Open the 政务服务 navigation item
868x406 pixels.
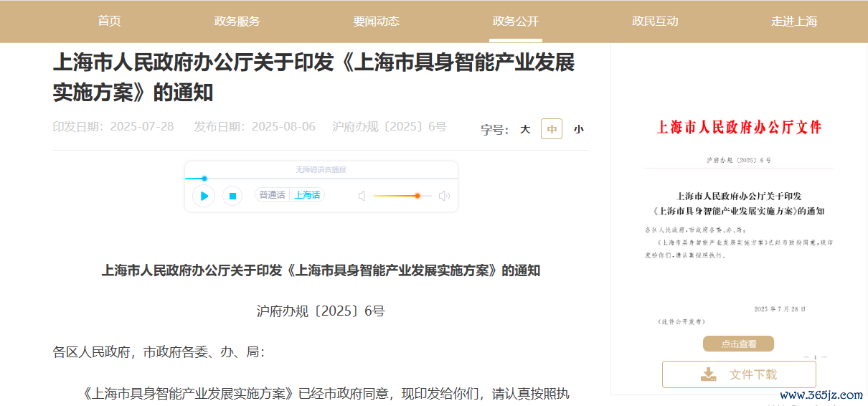(x=237, y=22)
